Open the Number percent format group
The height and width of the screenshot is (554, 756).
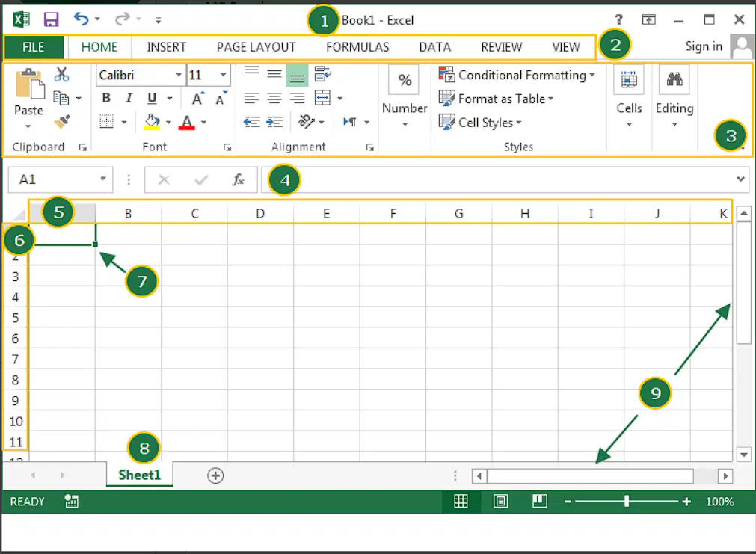click(x=405, y=80)
